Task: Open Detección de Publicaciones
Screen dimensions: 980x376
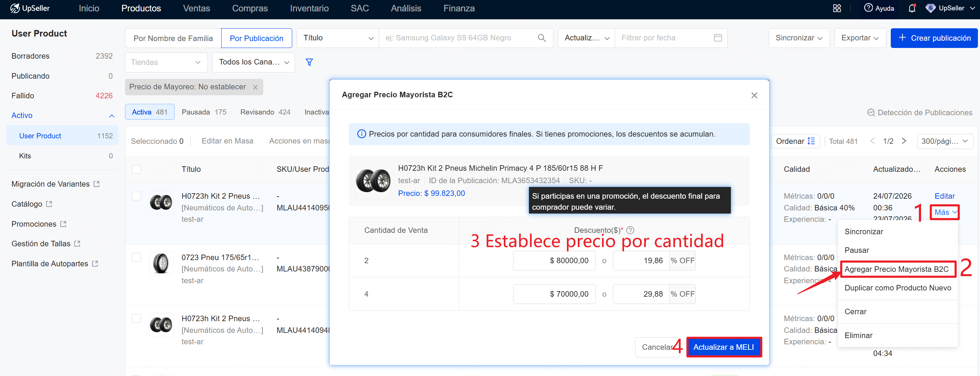Action: pos(919,112)
